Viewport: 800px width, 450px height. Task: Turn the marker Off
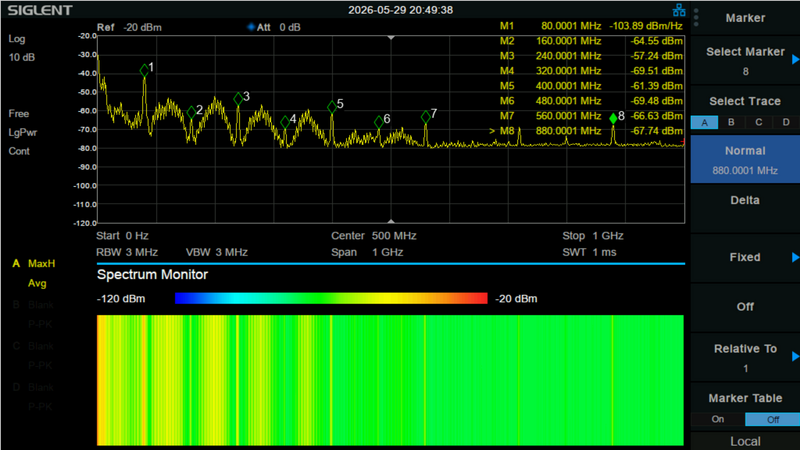click(745, 307)
